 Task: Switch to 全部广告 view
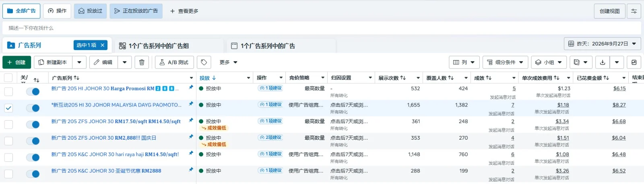(21, 11)
